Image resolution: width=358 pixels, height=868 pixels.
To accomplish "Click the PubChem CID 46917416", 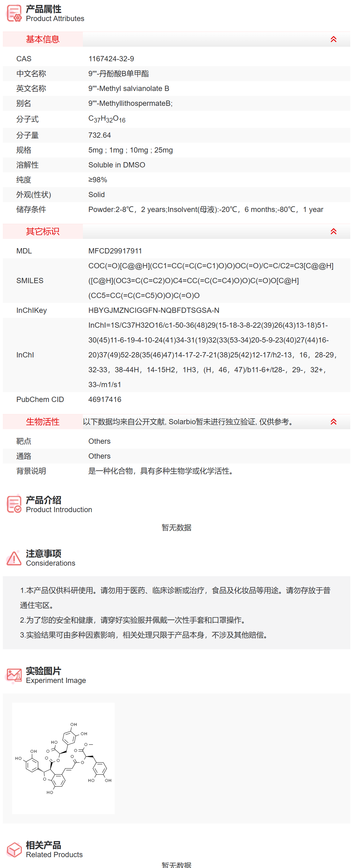I will click(x=105, y=399).
